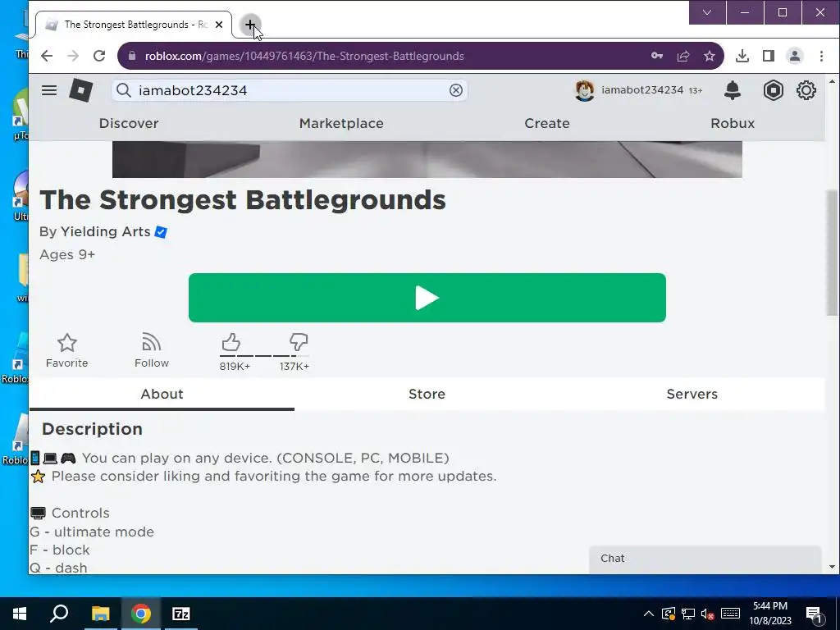The width and height of the screenshot is (840, 630).
Task: Open Discover page
Action: click(129, 123)
